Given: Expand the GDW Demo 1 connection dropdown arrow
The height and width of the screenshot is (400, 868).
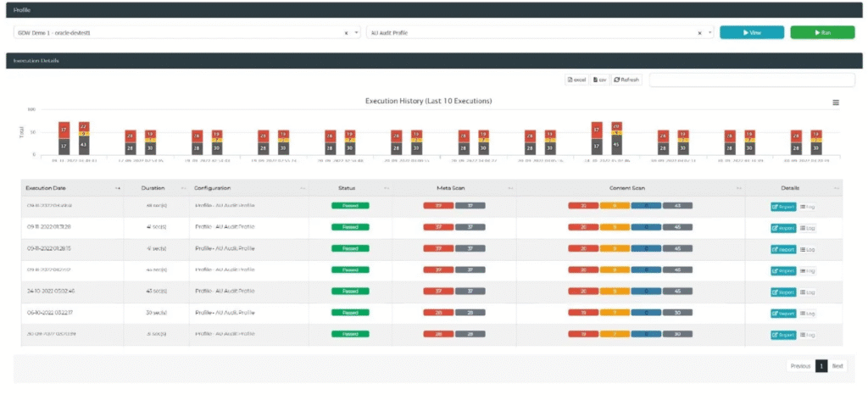Looking at the screenshot, I should tap(356, 33).
